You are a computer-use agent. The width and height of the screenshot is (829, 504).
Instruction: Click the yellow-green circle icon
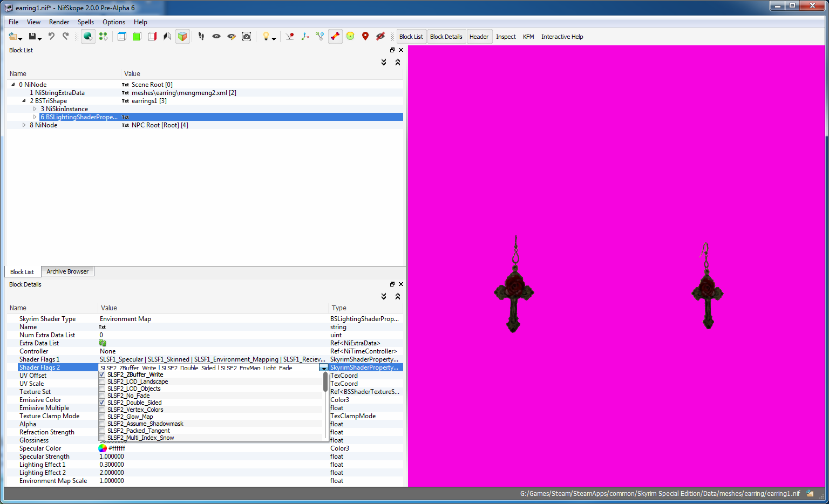pos(350,36)
